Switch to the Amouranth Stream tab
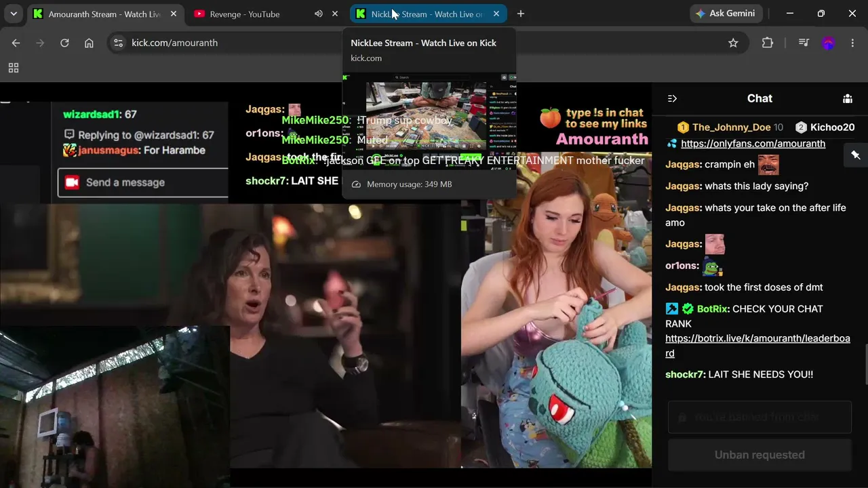Screen dimensions: 868x488 105,14
